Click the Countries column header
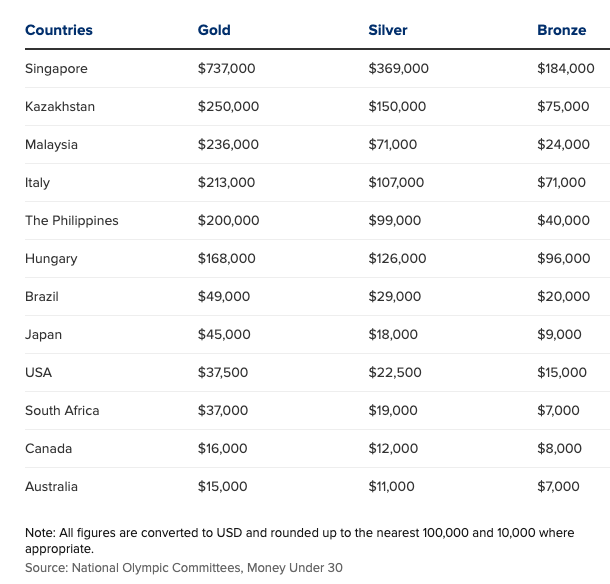The width and height of the screenshot is (610, 584). click(x=59, y=30)
